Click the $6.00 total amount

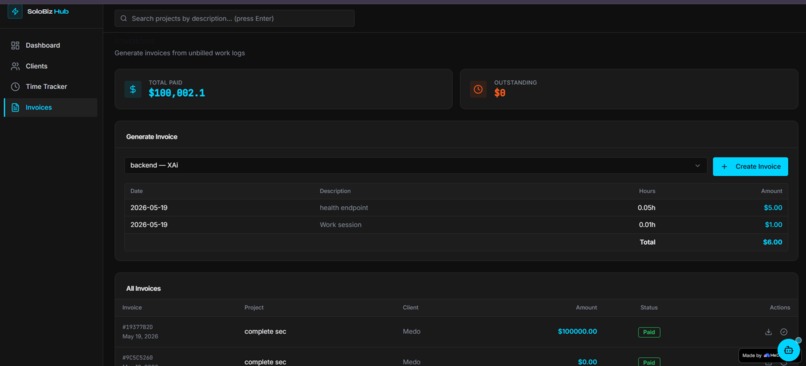[773, 242]
